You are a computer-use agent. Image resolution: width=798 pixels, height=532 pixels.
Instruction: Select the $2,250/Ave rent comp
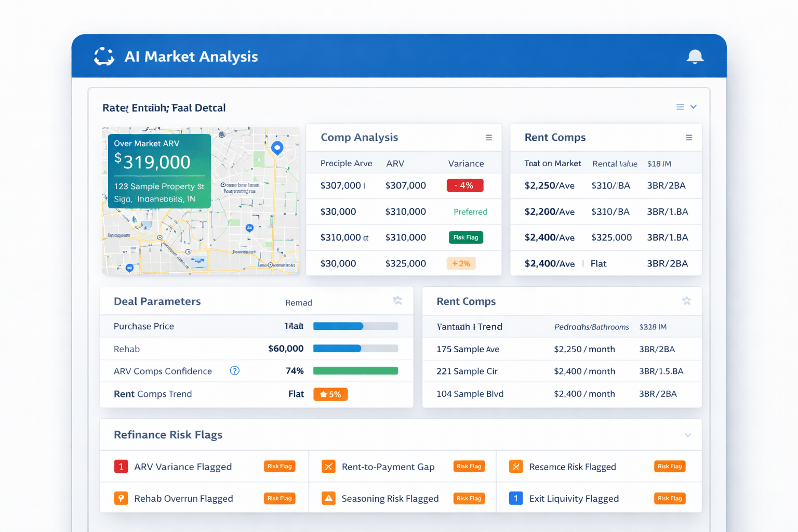pos(550,185)
